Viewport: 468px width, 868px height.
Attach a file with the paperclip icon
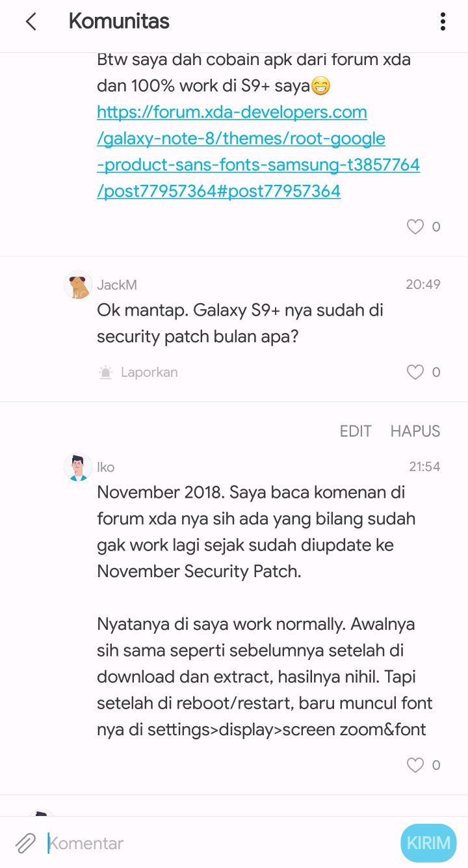(x=24, y=843)
